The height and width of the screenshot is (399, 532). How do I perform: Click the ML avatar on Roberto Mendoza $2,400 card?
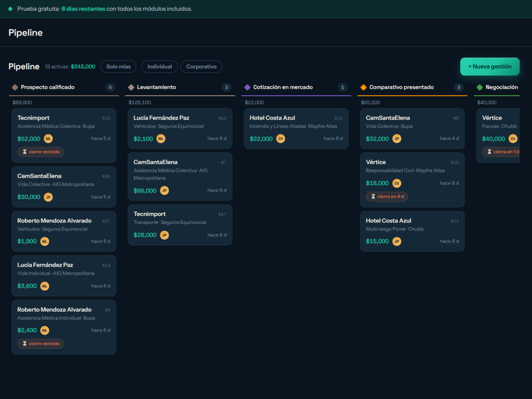click(45, 330)
